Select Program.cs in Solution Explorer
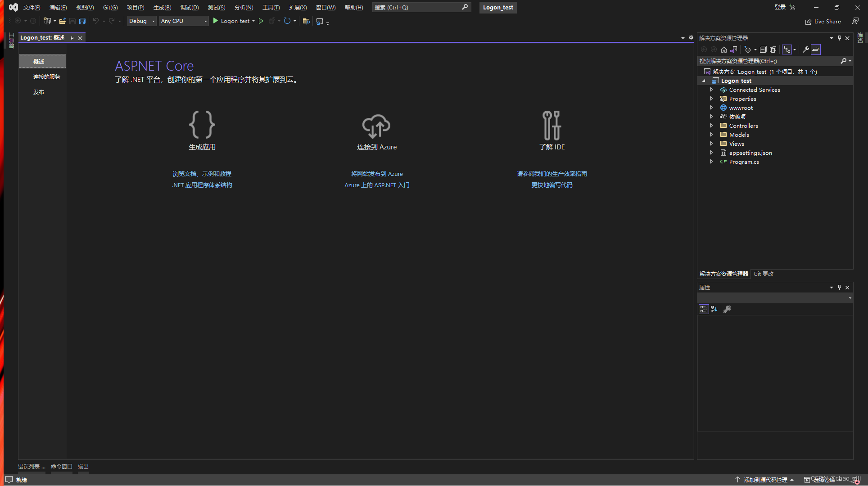The width and height of the screenshot is (868, 486). 744,162
